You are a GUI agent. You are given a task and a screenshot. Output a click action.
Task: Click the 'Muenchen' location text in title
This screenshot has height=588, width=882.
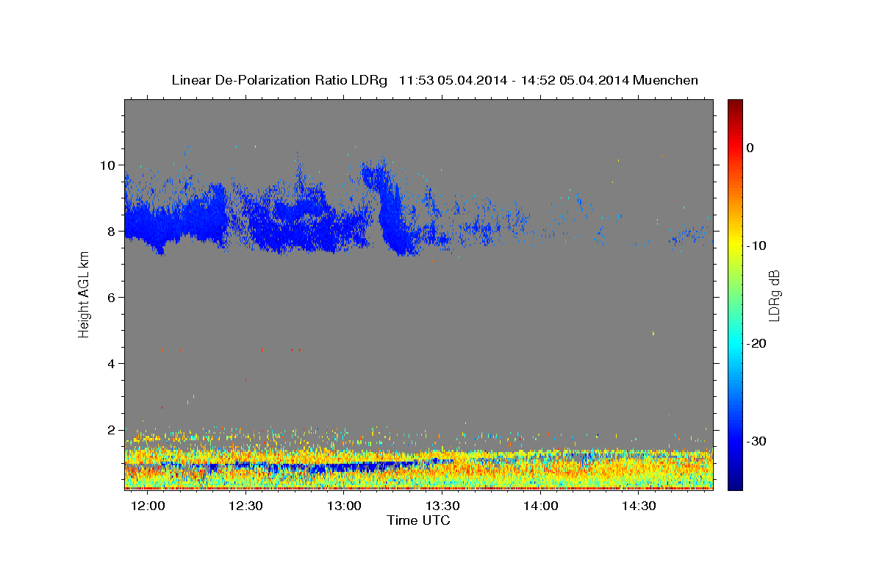point(667,80)
